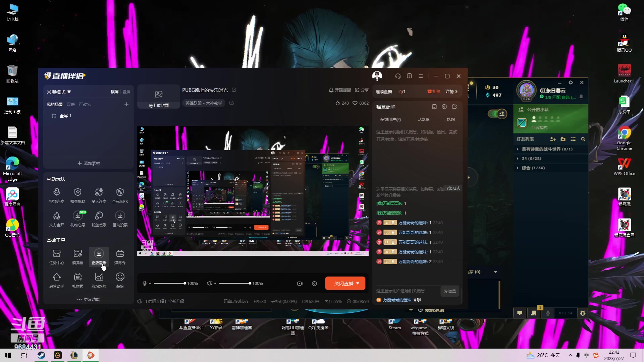644x362 pixels.
Task: Click 请上传封面 cover upload
Action: pos(159,97)
